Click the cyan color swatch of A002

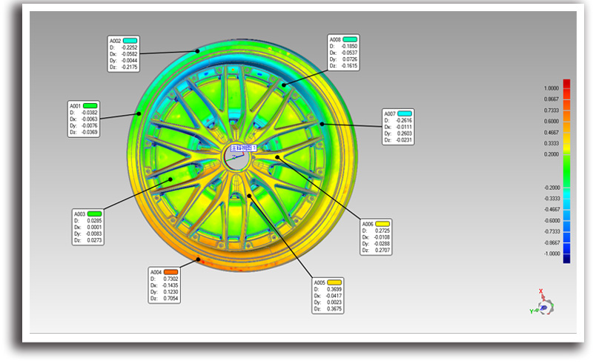point(130,40)
